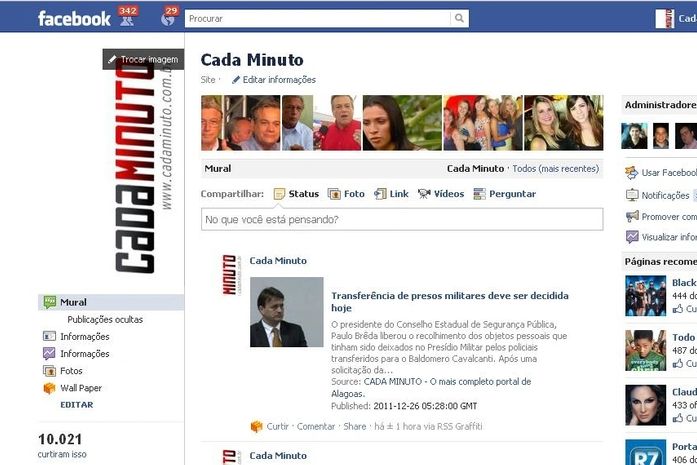Screen dimensions: 697x465
Task: Click Trocar imagem on profile picture
Action: click(144, 59)
